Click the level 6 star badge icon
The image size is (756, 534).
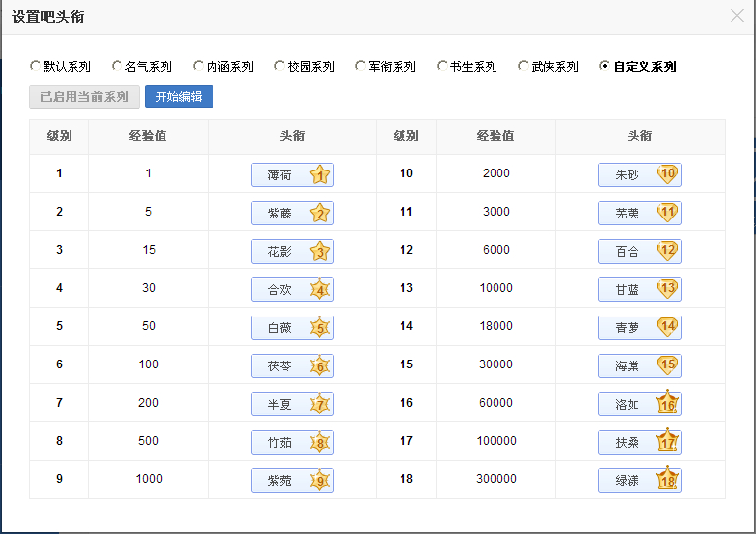pos(320,365)
